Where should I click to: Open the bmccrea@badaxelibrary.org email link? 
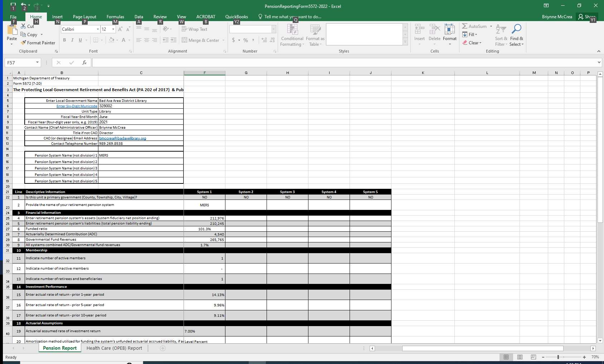pos(123,138)
